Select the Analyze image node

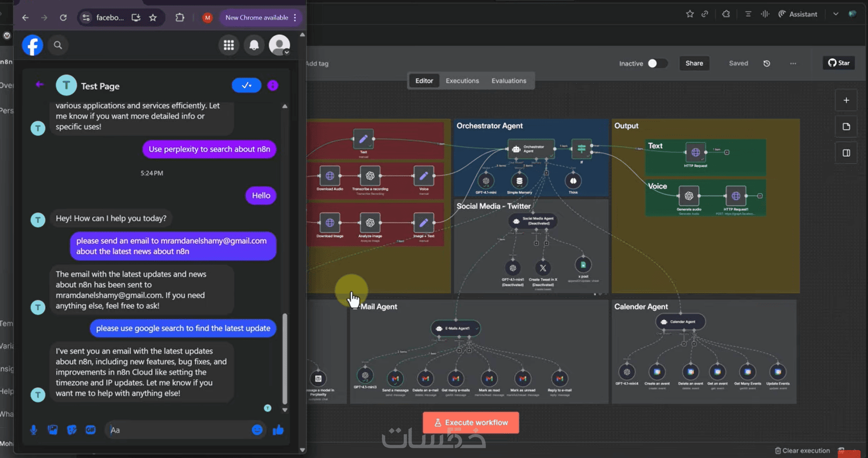coord(370,222)
